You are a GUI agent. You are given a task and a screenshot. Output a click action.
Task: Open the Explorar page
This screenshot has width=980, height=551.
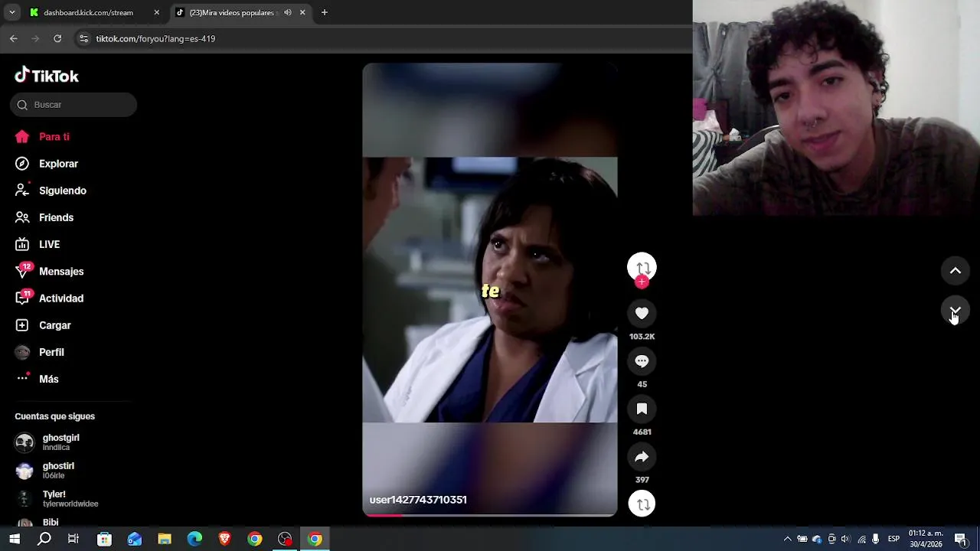tap(47, 164)
